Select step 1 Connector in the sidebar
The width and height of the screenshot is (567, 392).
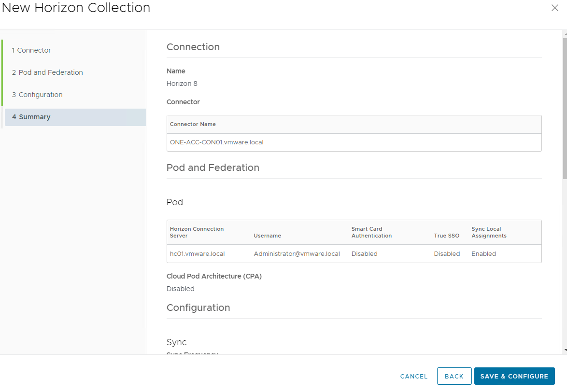(x=31, y=50)
